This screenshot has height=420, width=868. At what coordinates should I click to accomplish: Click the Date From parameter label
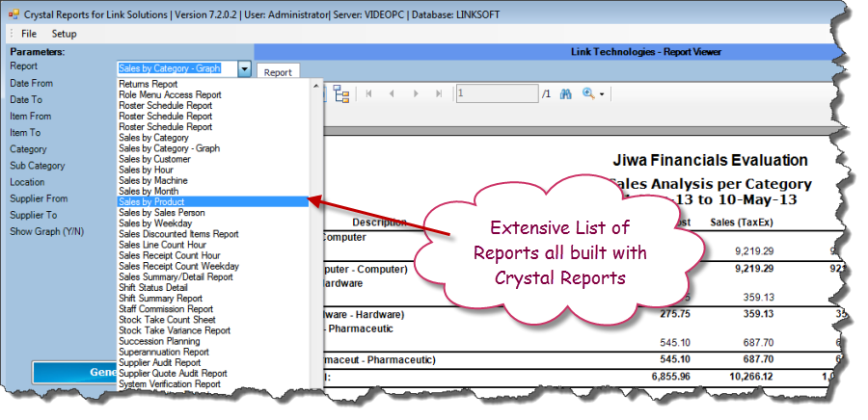coord(32,84)
